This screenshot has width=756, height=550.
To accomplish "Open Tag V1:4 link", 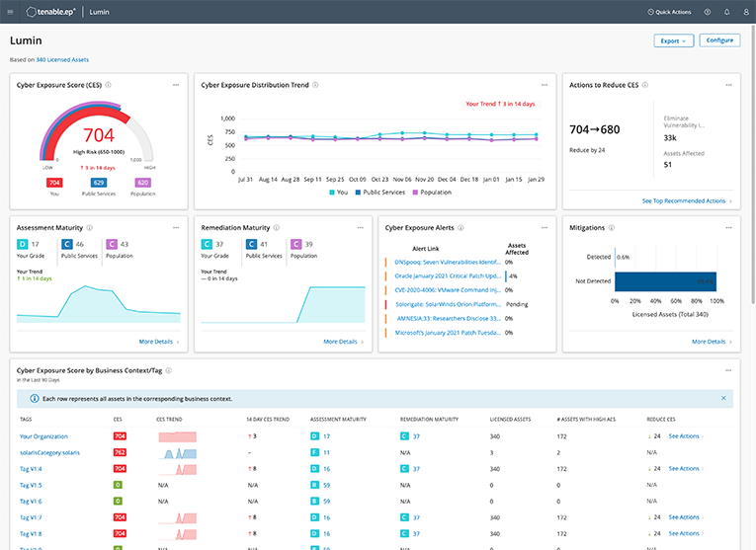I will pyautogui.click(x=31, y=469).
